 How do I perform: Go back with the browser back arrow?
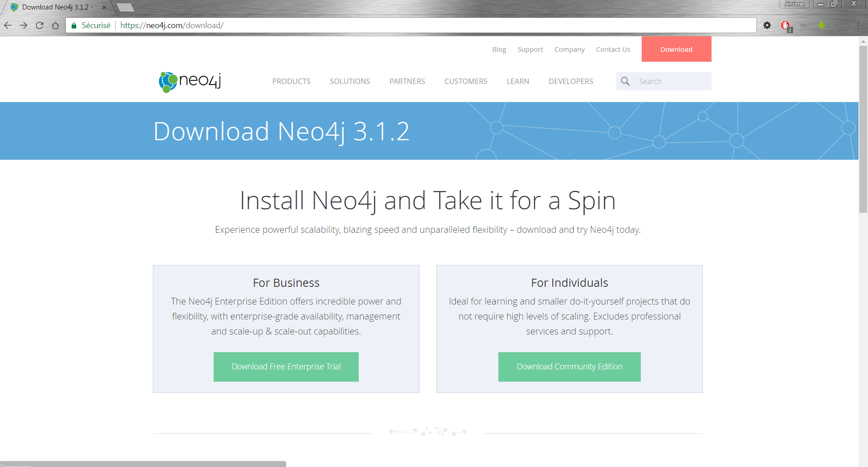(8, 25)
